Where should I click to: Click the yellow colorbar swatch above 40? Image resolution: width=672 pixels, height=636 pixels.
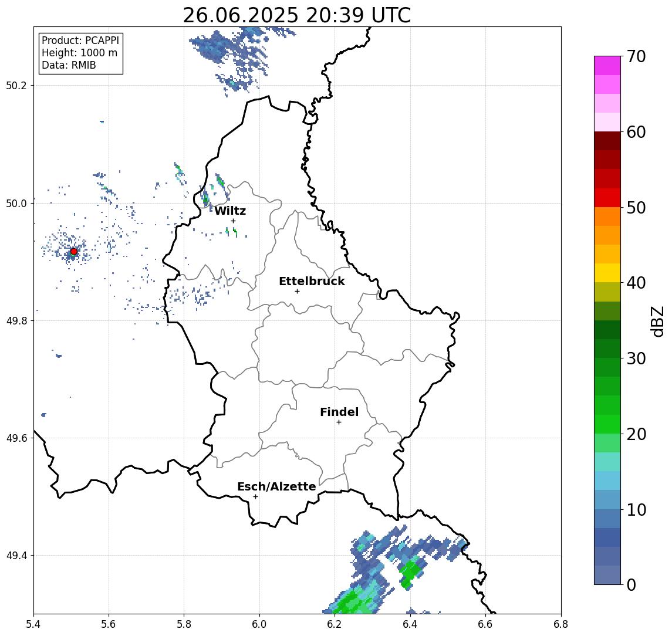tap(607, 273)
